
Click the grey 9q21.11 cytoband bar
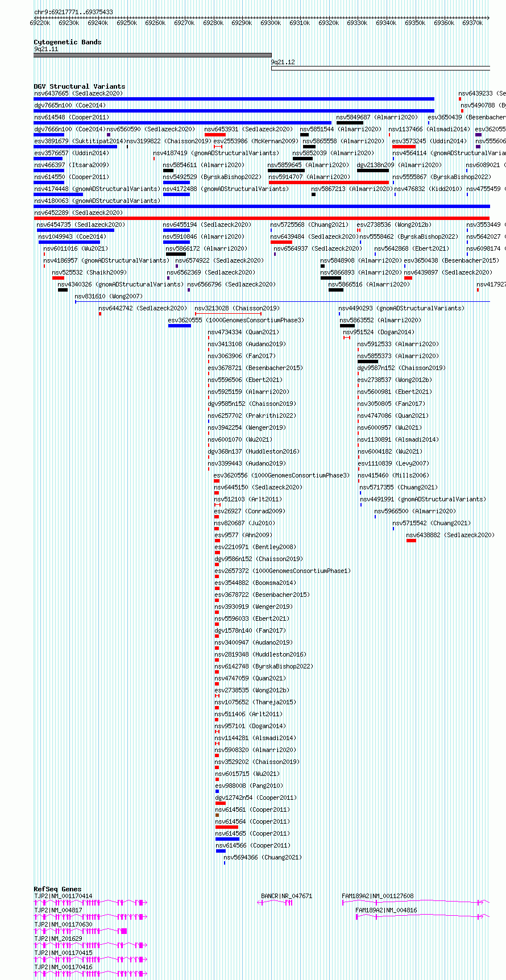152,55
